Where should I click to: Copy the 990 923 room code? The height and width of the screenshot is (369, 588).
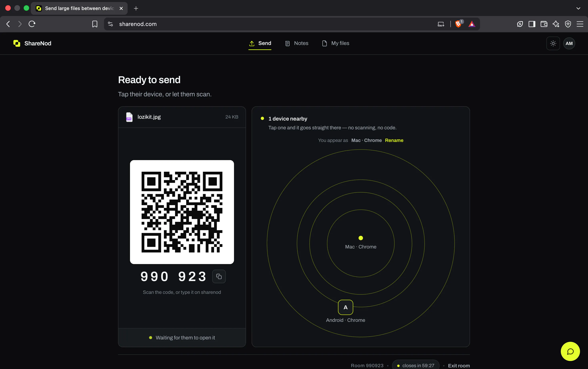(x=219, y=276)
